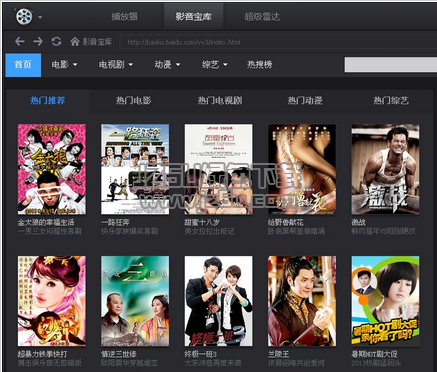Expand 电影 dropdown menu

point(64,65)
